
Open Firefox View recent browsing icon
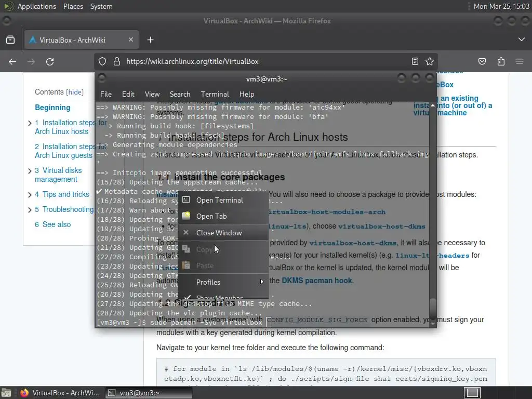click(10, 40)
